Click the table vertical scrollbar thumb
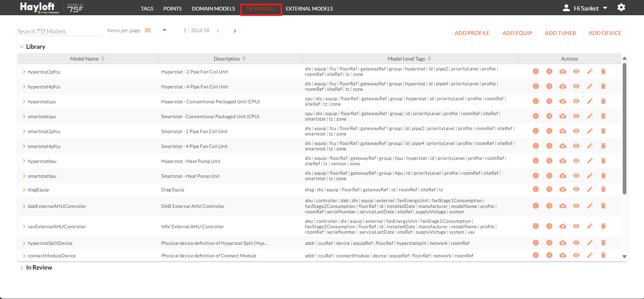 (624, 129)
